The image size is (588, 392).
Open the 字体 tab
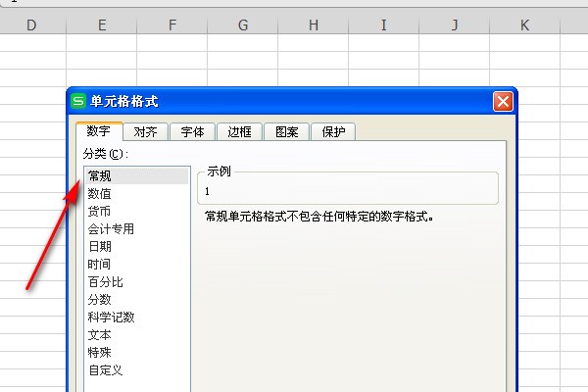[193, 131]
